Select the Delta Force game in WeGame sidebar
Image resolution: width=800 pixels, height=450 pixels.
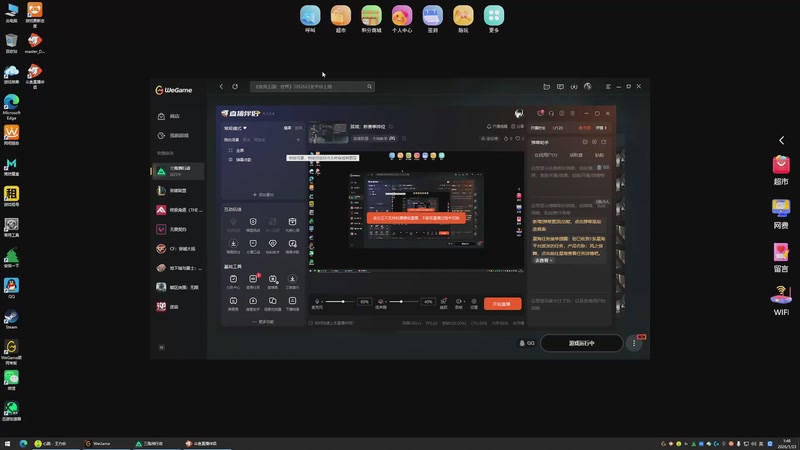click(178, 171)
